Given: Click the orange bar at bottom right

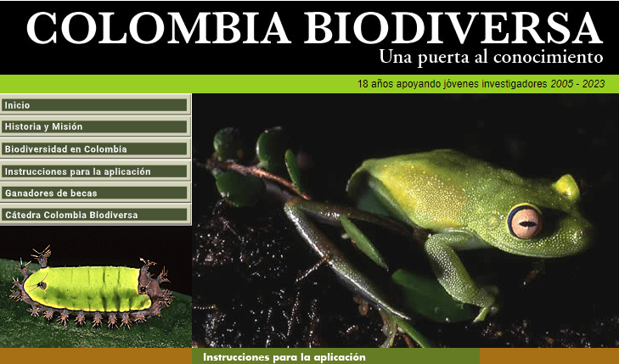Looking at the screenshot, I should pos(549,356).
